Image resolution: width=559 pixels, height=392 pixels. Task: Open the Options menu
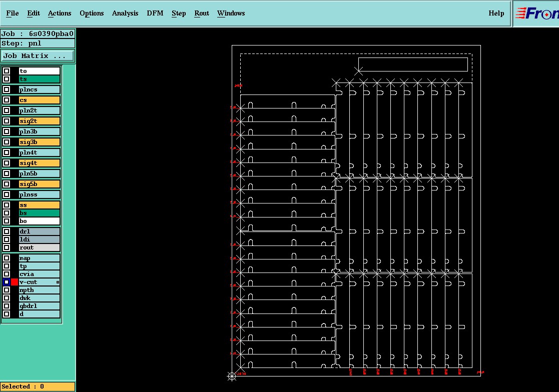point(92,13)
